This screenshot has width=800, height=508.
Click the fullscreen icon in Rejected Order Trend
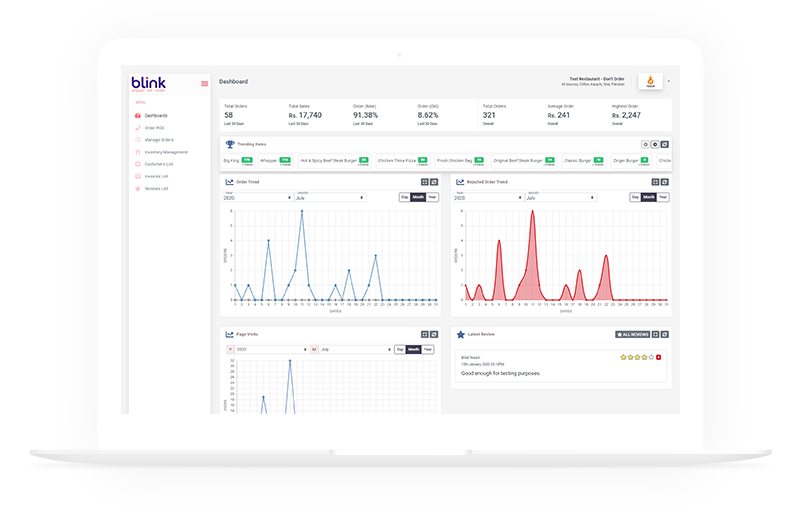point(655,182)
